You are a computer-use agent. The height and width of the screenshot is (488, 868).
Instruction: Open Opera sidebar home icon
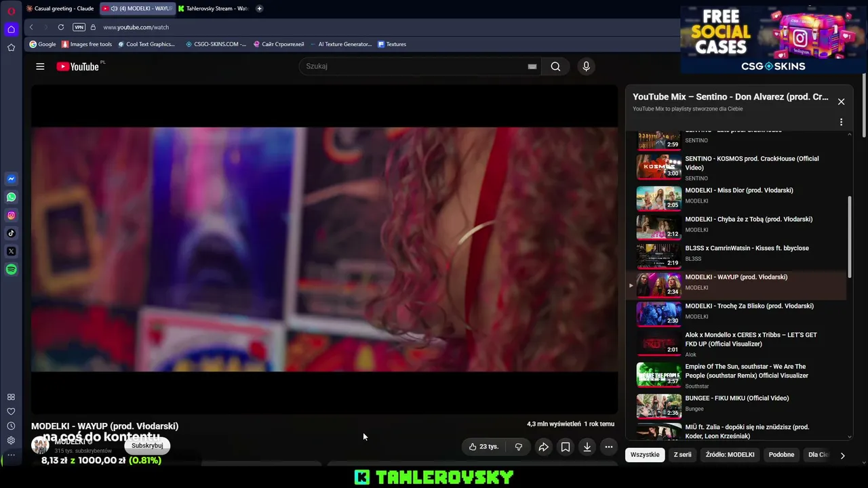click(x=11, y=29)
